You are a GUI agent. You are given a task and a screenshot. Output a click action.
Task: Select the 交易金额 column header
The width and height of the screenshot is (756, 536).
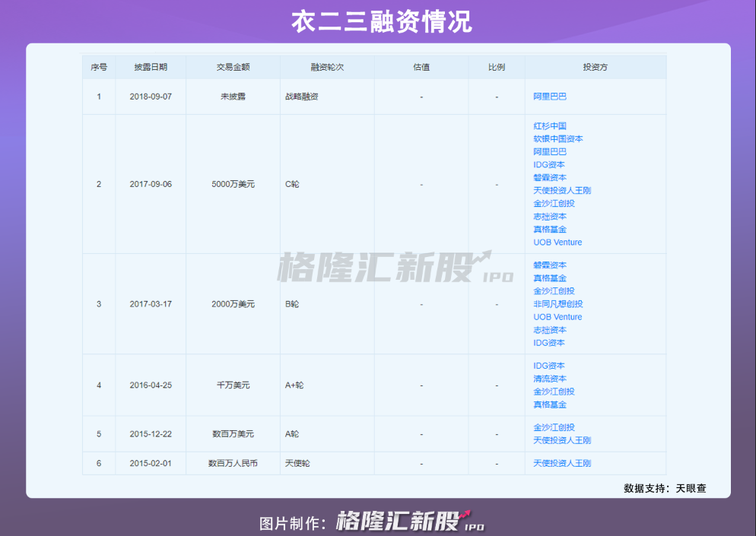coord(233,67)
